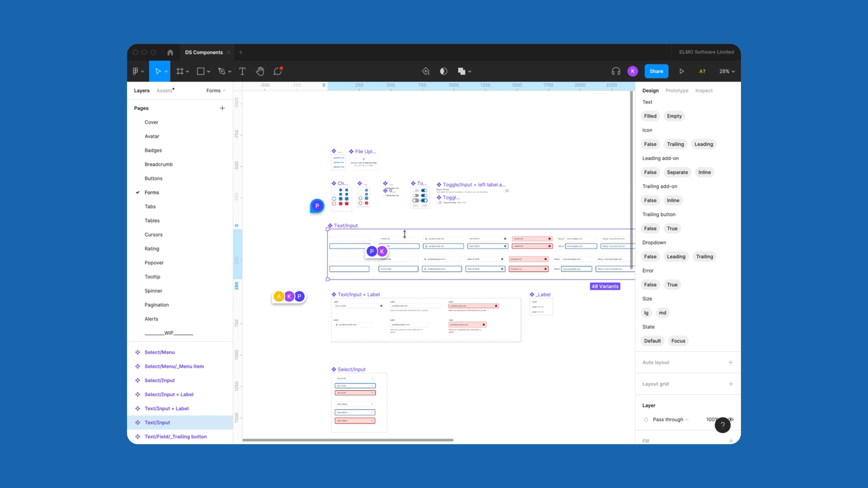Select the Select/Input component title on canvas
The width and height of the screenshot is (868, 488).
coord(351,369)
